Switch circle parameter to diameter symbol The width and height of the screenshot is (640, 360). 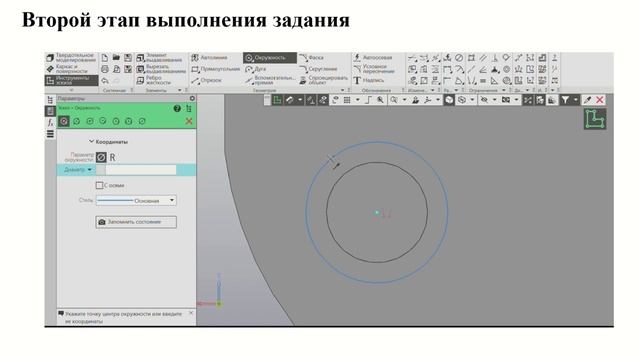pyautogui.click(x=101, y=157)
